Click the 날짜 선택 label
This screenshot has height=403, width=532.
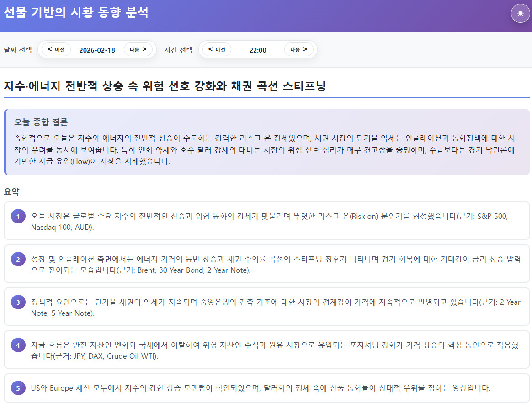point(18,50)
